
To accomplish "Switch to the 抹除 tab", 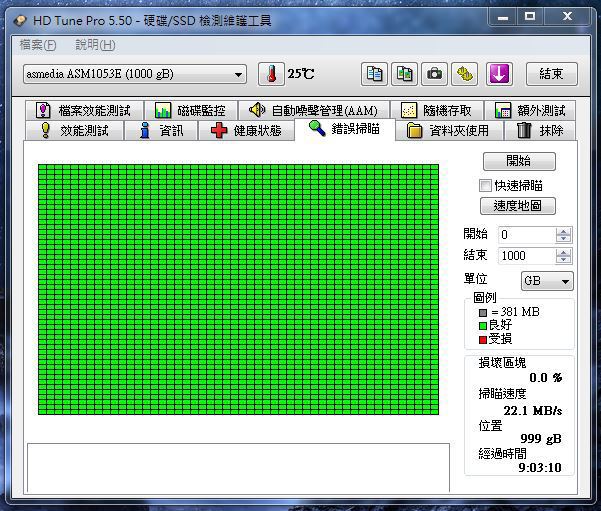I will point(540,130).
